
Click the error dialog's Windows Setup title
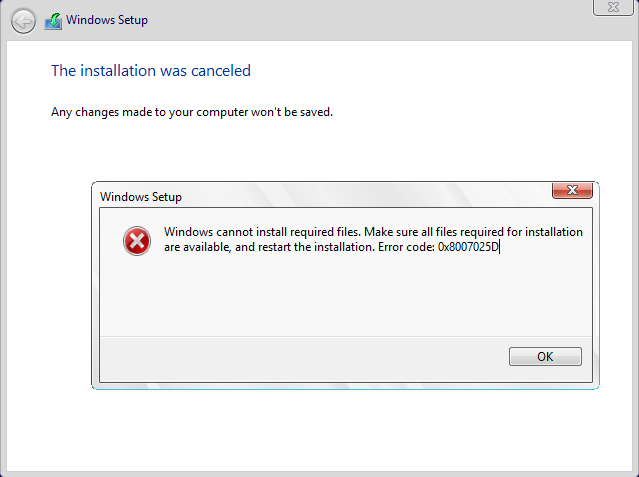[141, 197]
